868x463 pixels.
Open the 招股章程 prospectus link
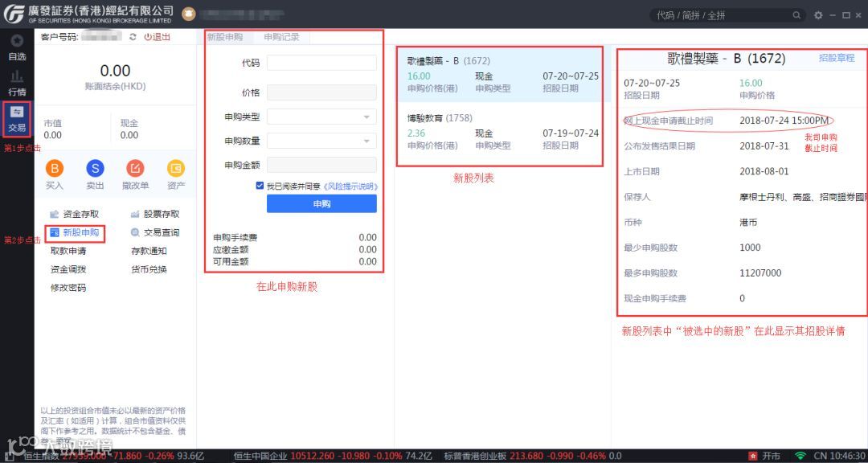[837, 58]
